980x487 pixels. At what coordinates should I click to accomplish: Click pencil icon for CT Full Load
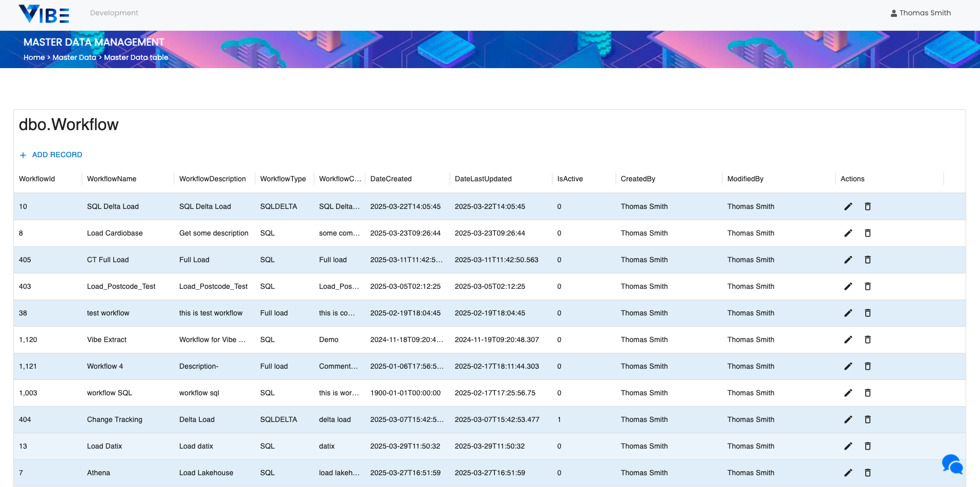click(848, 260)
